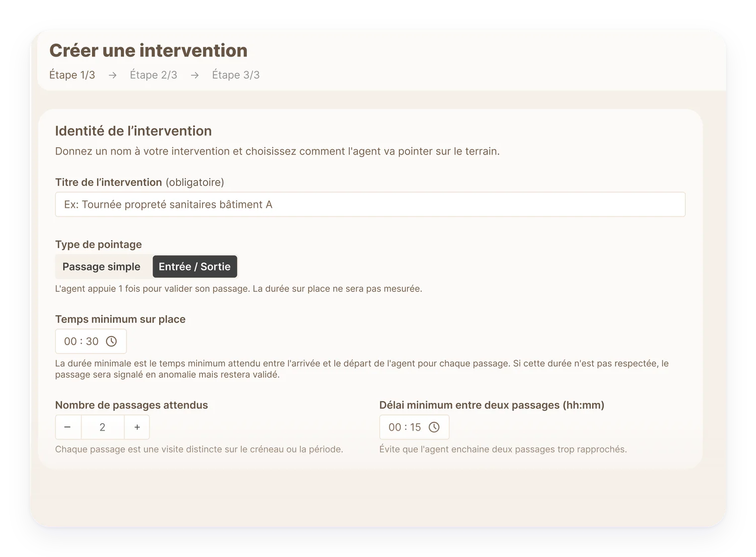The image size is (756, 557).
Task: Click the Identité de l'intervention section title
Action: coord(133,131)
